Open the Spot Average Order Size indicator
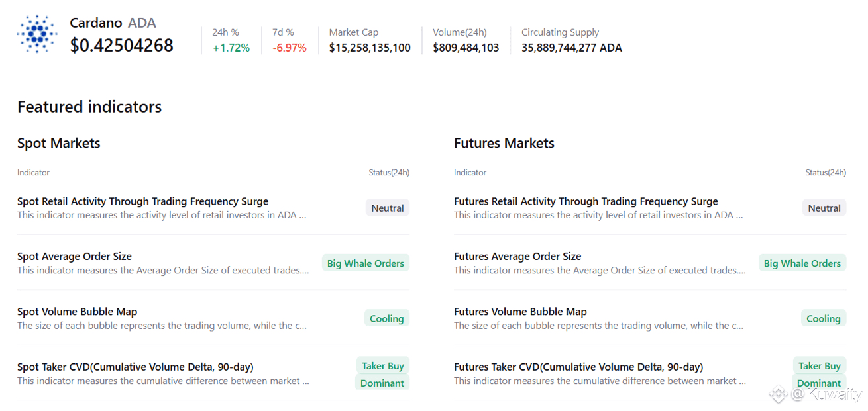The height and width of the screenshot is (411, 868). (x=74, y=257)
